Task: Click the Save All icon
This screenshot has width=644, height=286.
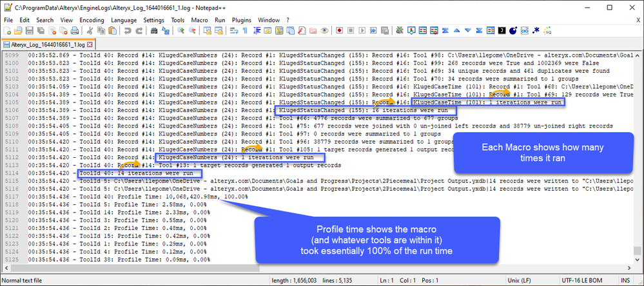Action: point(41,30)
